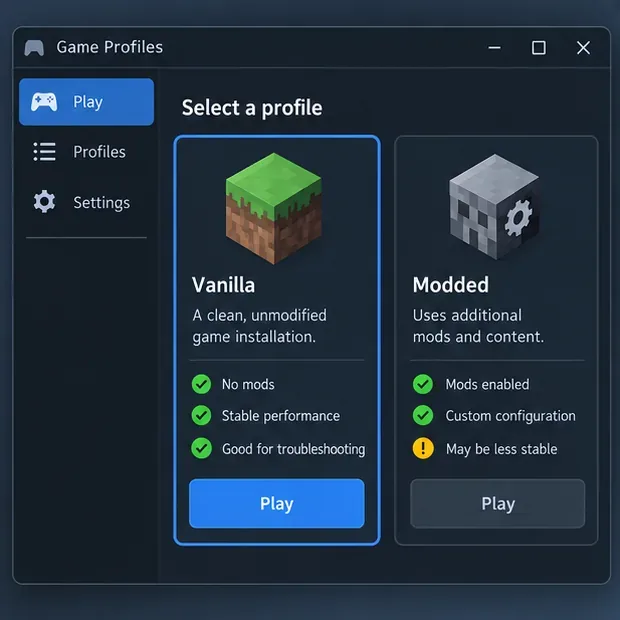The width and height of the screenshot is (620, 620).
Task: Select the Modded heading text
Action: pyautogui.click(x=450, y=285)
